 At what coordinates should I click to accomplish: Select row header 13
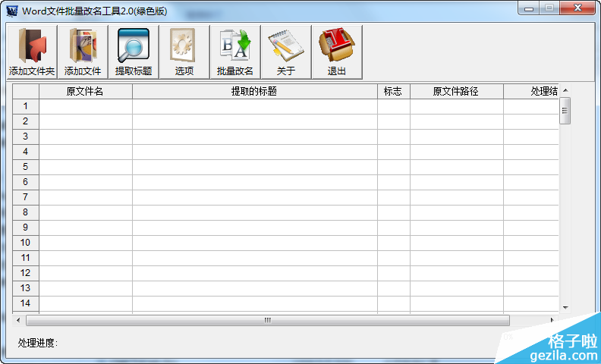tap(26, 288)
